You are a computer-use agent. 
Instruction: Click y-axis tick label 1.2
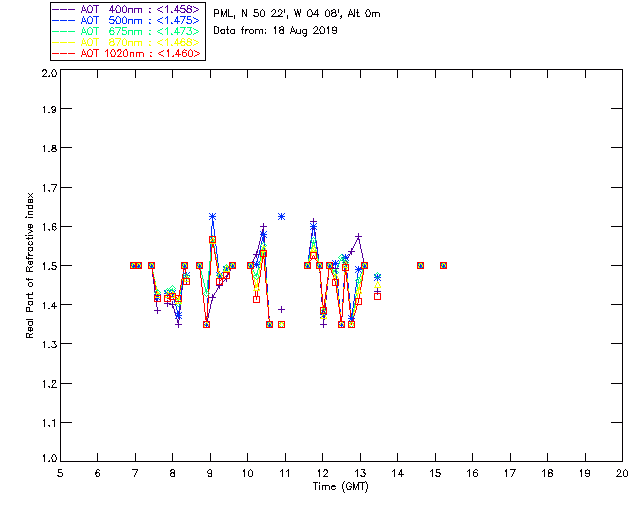(x=49, y=384)
